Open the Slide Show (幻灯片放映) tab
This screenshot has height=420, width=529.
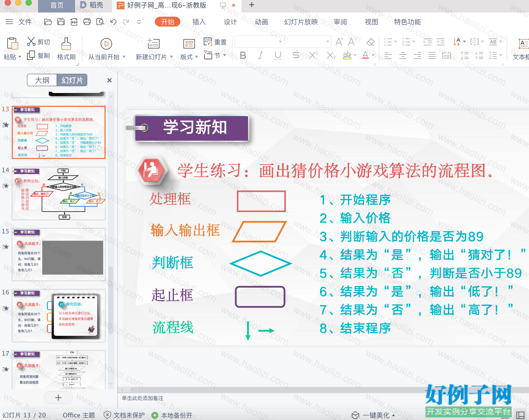[x=301, y=22]
